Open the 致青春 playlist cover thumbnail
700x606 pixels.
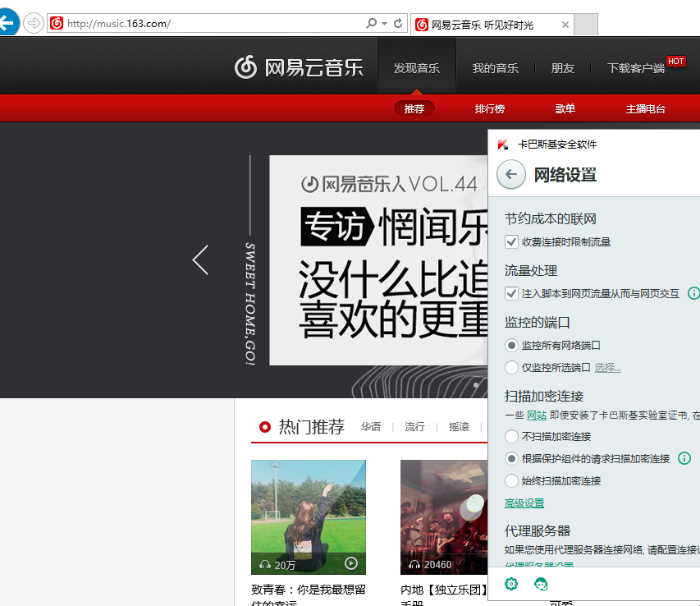(309, 517)
